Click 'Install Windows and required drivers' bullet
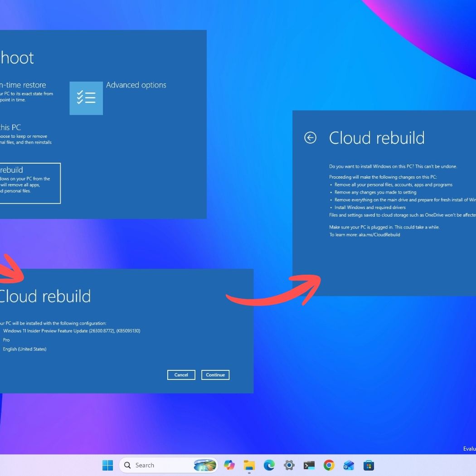This screenshot has height=476, width=476. coord(370,207)
